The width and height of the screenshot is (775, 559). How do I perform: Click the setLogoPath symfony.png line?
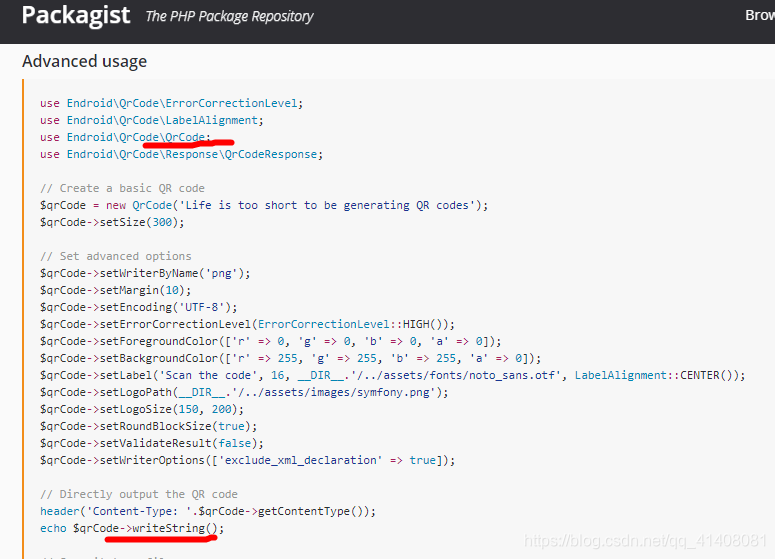[x=244, y=392]
